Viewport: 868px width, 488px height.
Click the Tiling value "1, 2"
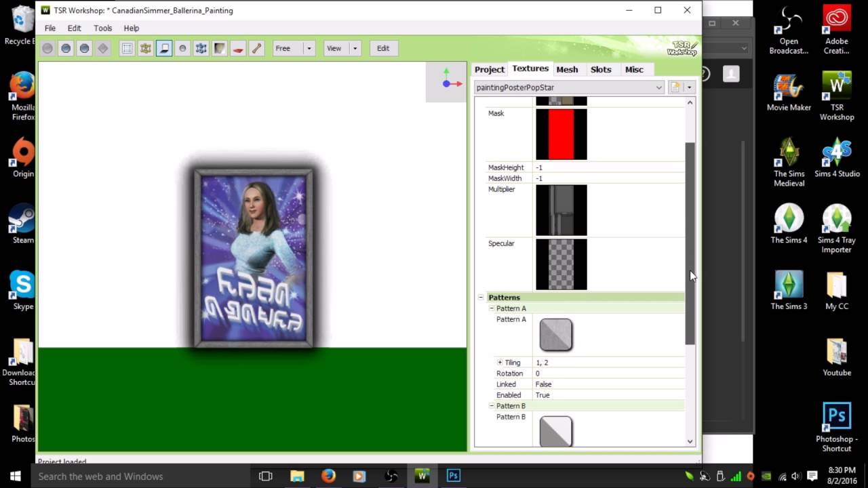tap(542, 363)
